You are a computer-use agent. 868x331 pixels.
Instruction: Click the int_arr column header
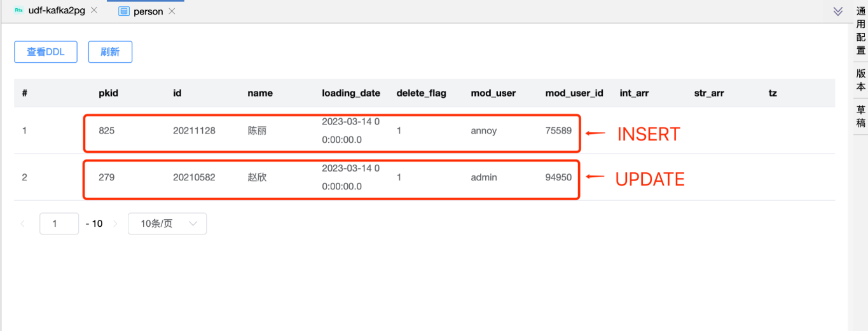(x=634, y=93)
